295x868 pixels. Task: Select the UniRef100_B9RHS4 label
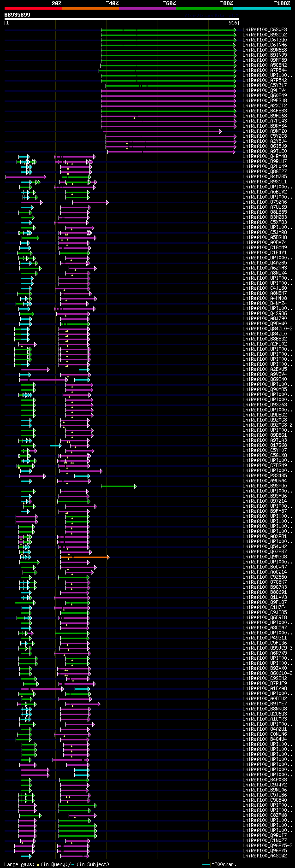tap(265, 126)
